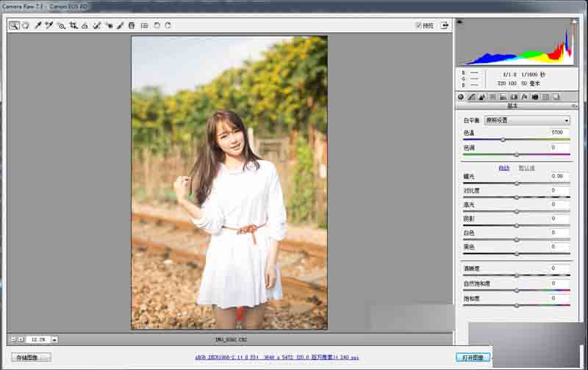Rotate image 90 degrees counterclockwise
The width and height of the screenshot is (588, 370).
(157, 26)
